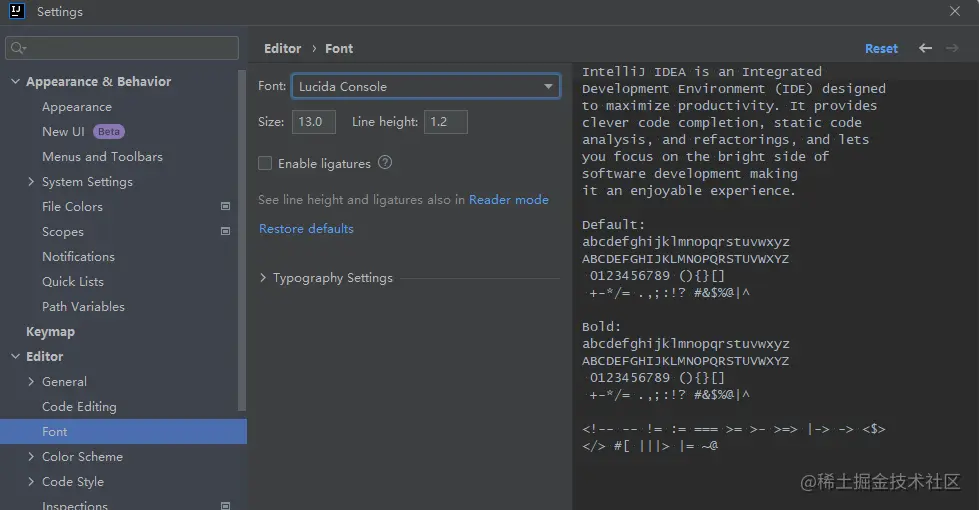Click the back navigation arrow
Viewport: 979px width, 510px height.
pos(925,48)
